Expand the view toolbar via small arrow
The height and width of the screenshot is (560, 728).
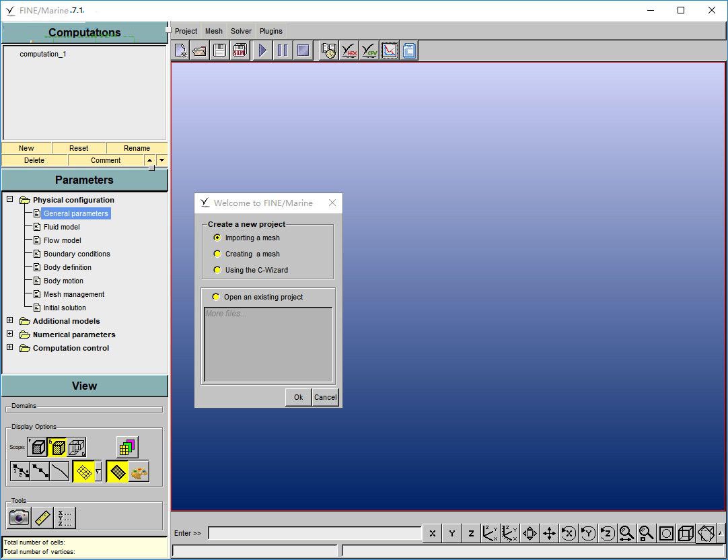point(721,533)
